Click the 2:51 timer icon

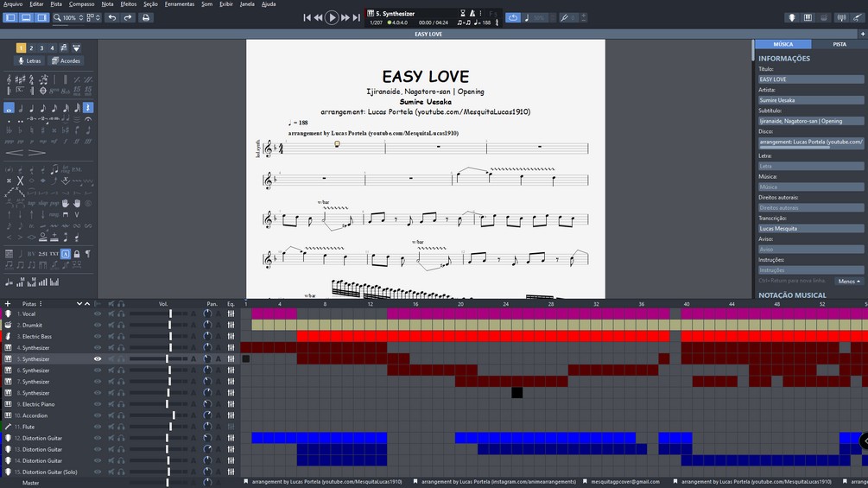(42, 254)
